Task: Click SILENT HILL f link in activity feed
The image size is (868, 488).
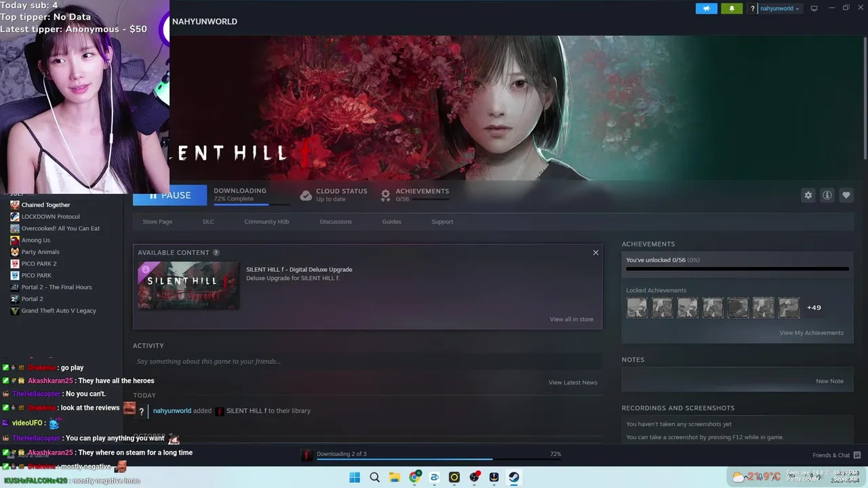Action: [x=246, y=411]
